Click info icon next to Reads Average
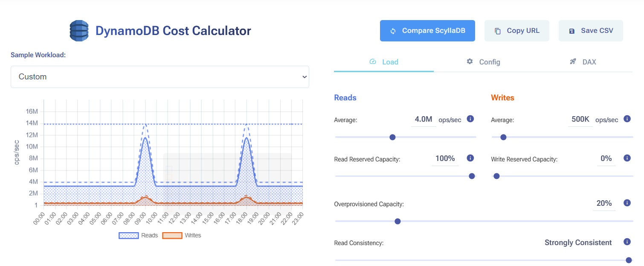644x266 pixels. pyautogui.click(x=470, y=119)
